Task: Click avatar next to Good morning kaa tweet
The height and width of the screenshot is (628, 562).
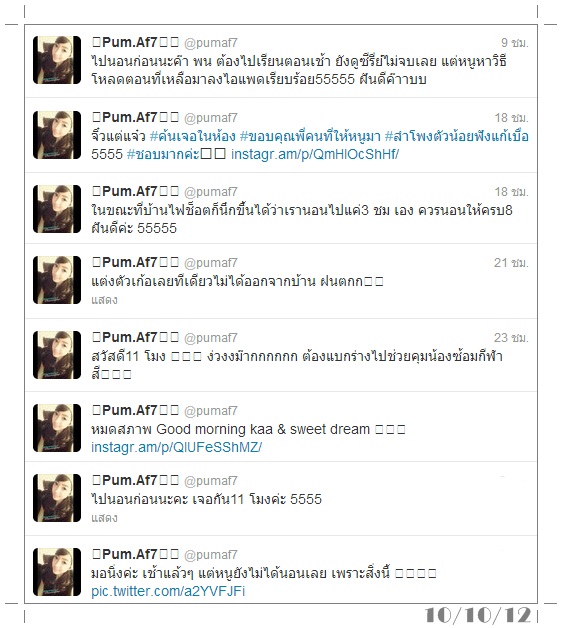Action: 57,428
